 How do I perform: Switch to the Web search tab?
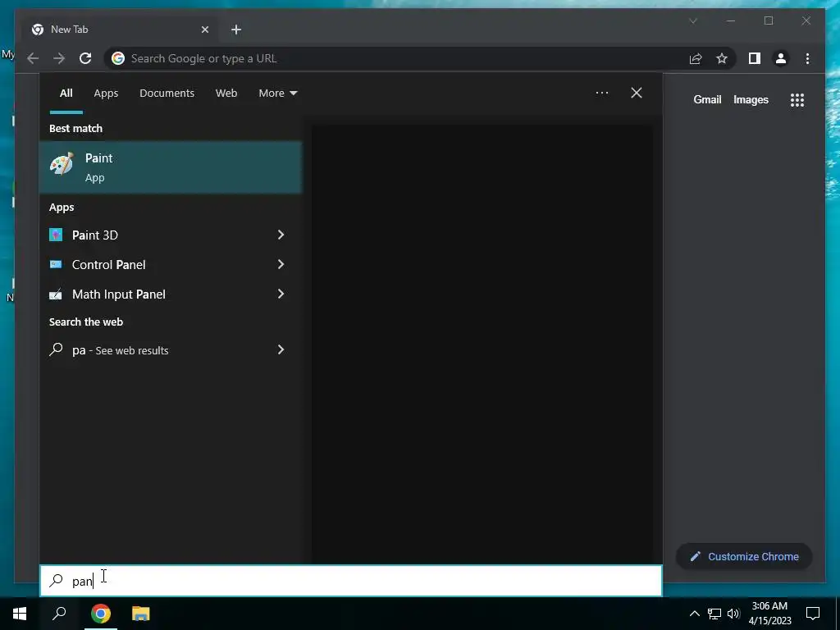[x=226, y=94]
